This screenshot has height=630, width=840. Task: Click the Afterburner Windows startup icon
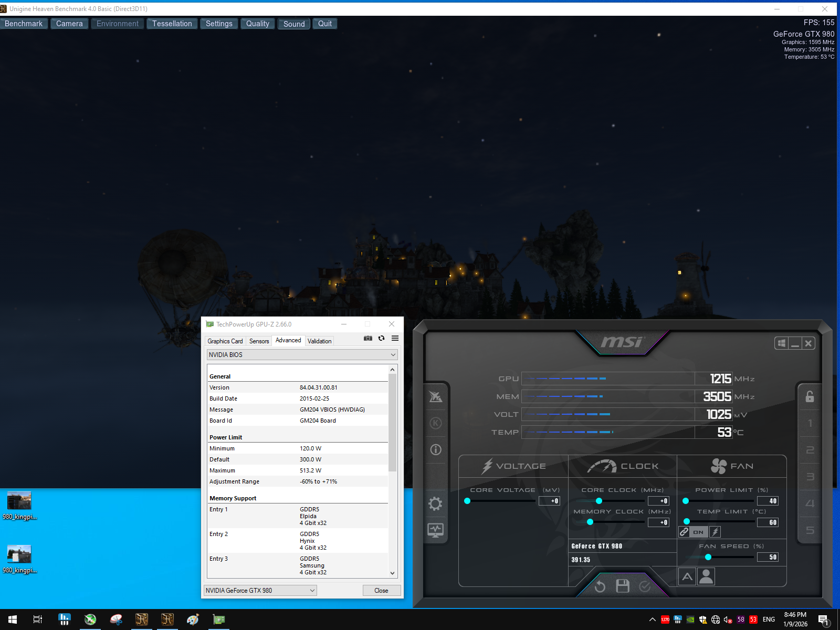click(782, 343)
